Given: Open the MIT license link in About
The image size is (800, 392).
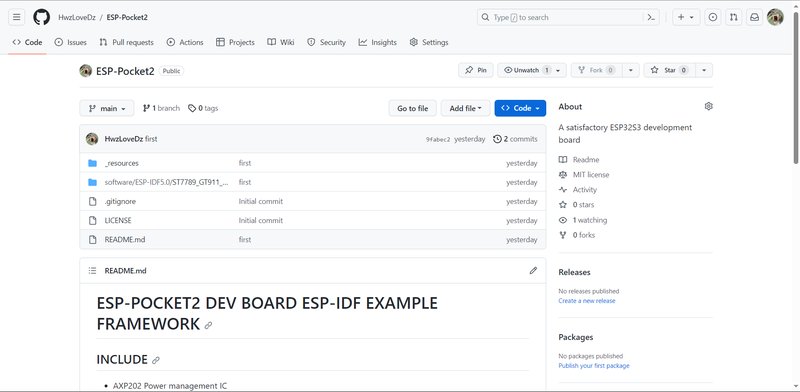Looking at the screenshot, I should click(591, 175).
